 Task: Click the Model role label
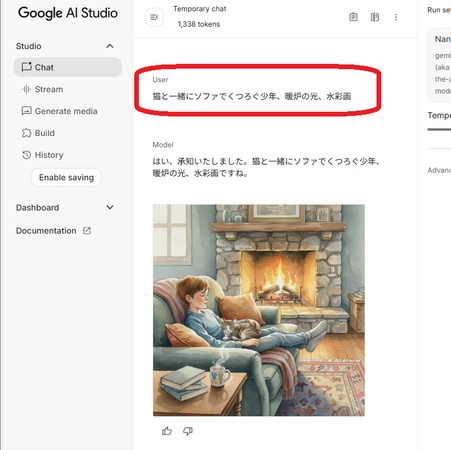point(163,145)
